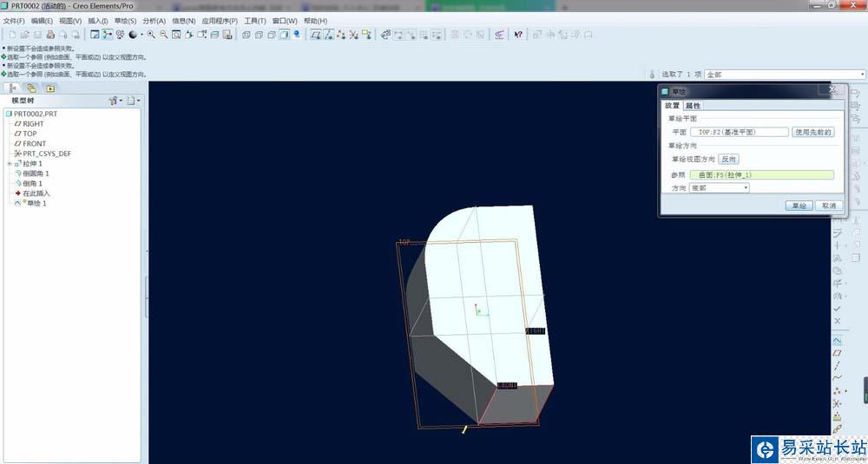Select the datum Axis tool icon
The height and width of the screenshot is (464, 868).
pos(837,365)
